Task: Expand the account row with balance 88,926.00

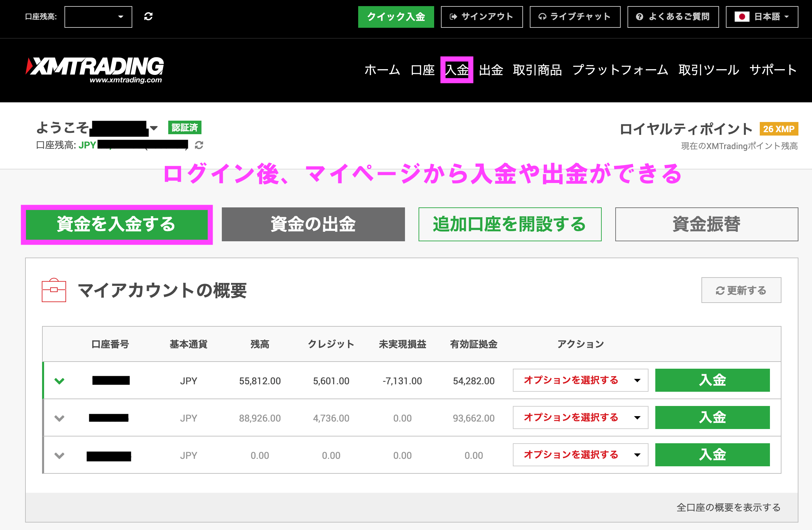Action: [59, 418]
